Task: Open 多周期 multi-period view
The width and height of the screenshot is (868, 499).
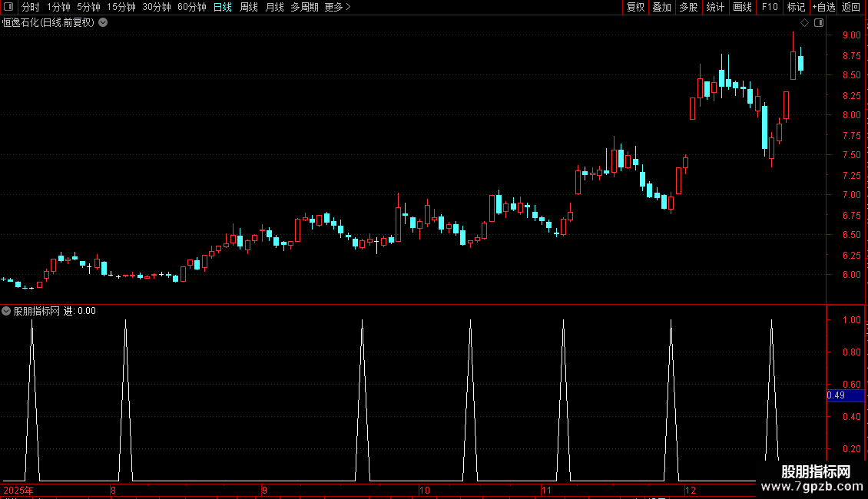Action: coord(304,7)
